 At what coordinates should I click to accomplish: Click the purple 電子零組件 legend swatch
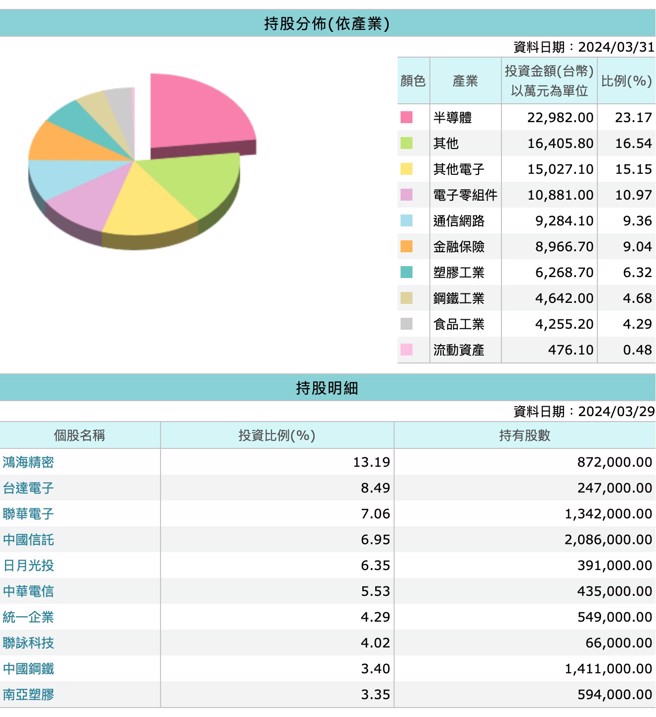pyautogui.click(x=406, y=195)
